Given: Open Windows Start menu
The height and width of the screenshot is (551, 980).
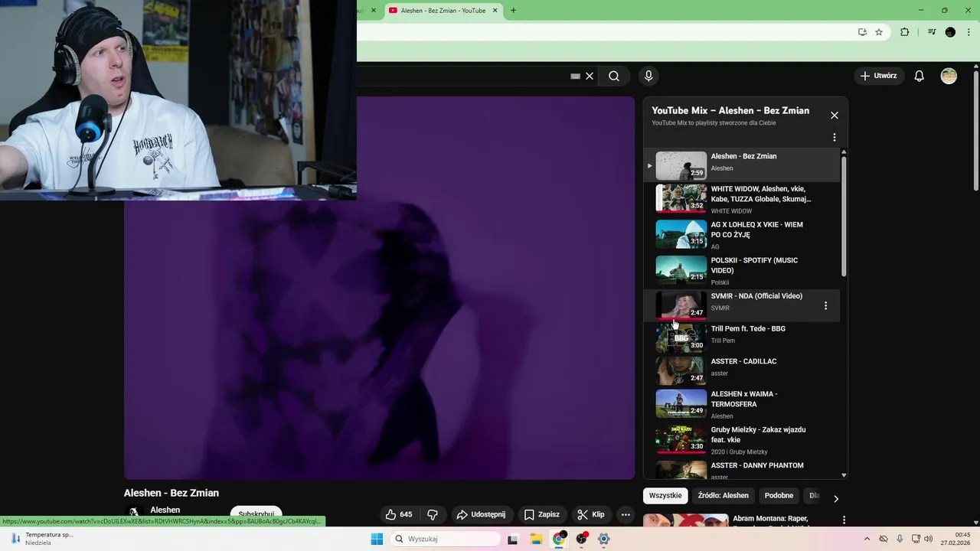Looking at the screenshot, I should pyautogui.click(x=377, y=539).
